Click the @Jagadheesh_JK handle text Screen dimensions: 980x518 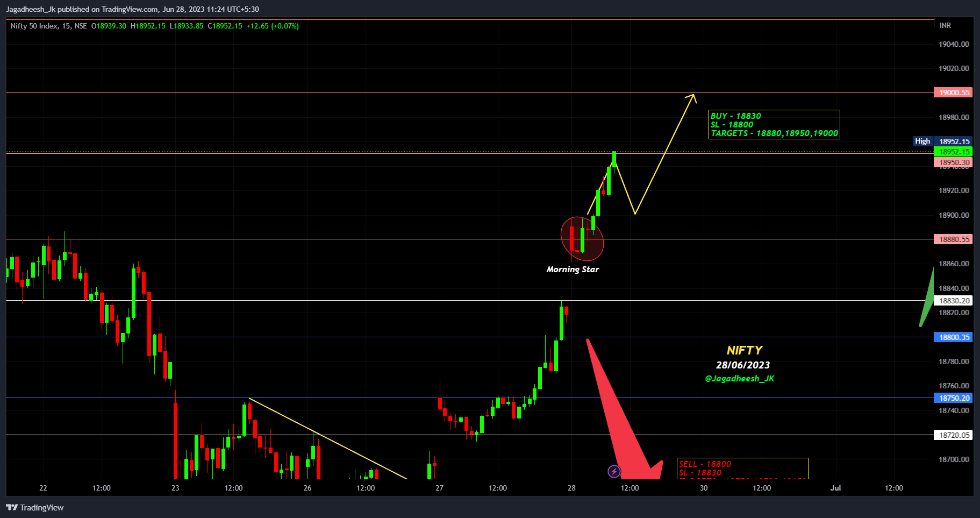click(740, 379)
